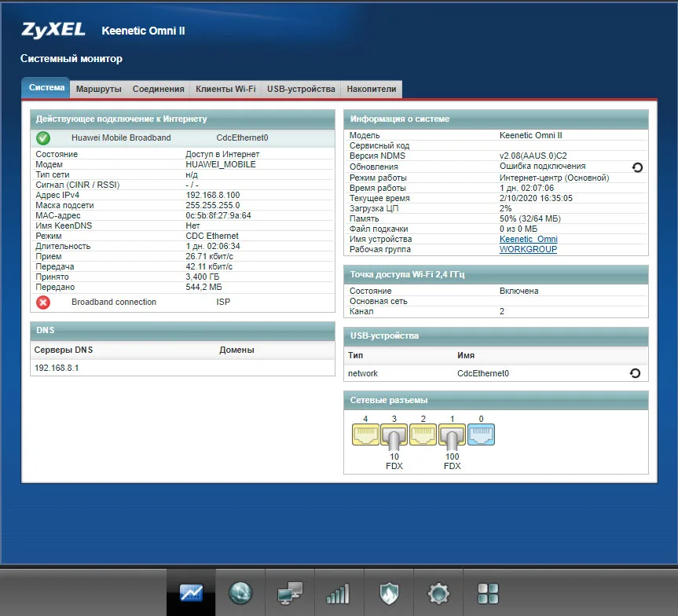Click Интернет-центр (Основной) mode value
Image resolution: width=678 pixels, height=616 pixels.
coord(555,178)
